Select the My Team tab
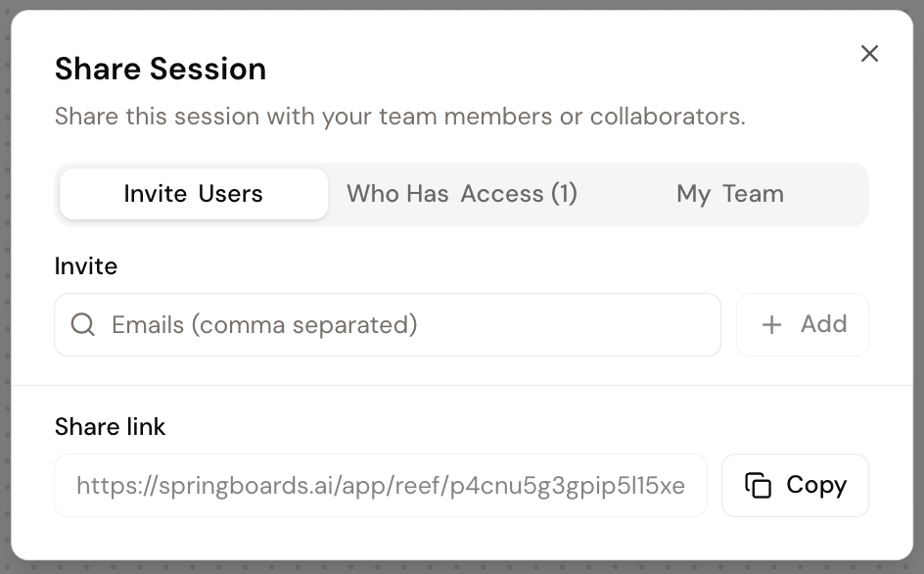924x574 pixels. pos(729,194)
